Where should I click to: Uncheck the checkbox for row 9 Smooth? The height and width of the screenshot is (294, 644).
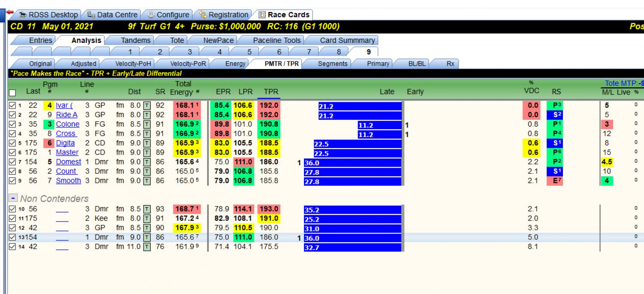pos(12,181)
